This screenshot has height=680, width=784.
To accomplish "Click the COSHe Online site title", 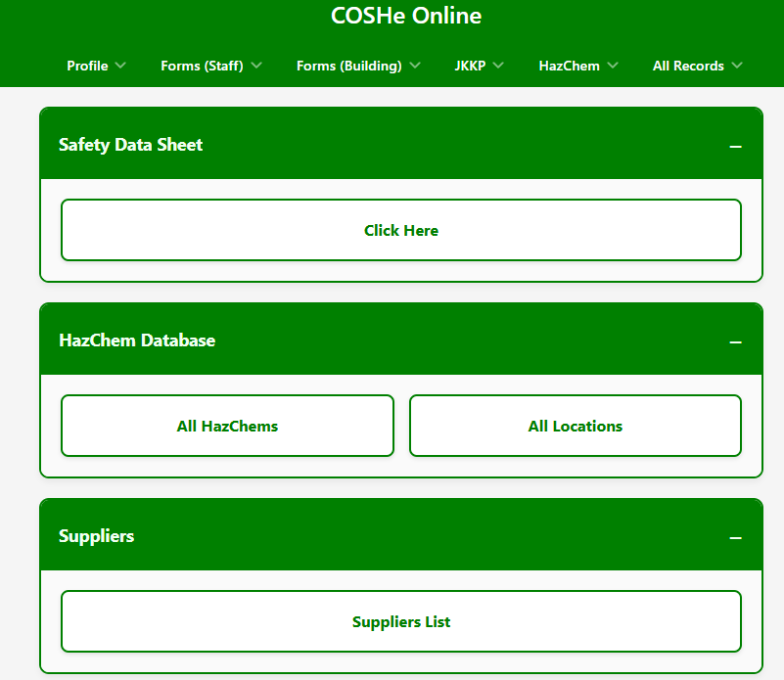I will [x=405, y=17].
